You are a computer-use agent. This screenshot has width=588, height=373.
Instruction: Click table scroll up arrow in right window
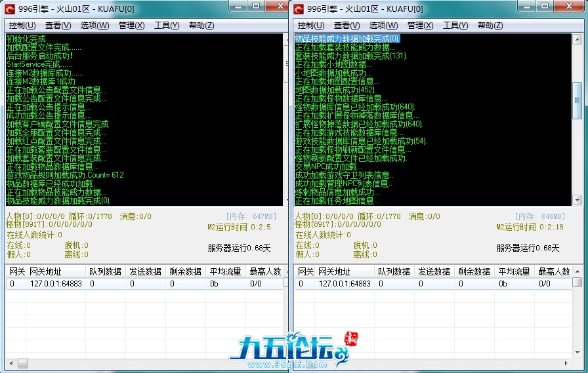tap(577, 271)
